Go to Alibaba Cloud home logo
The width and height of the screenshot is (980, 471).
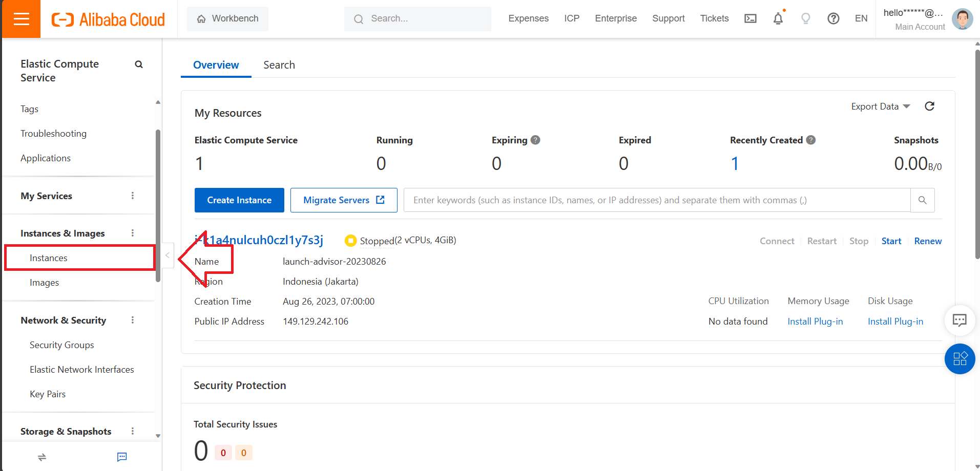point(108,19)
